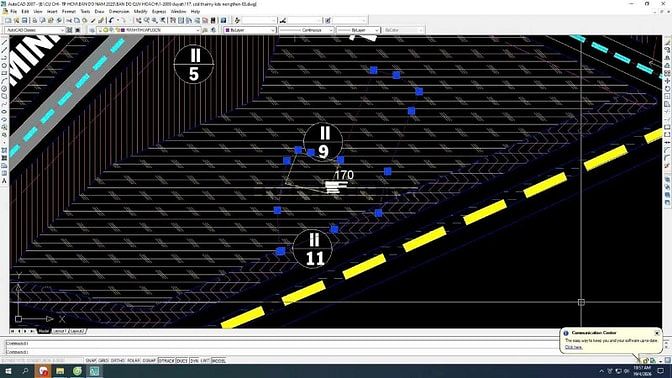
Task: Open the AutoCAD Classic workspace dropdown
Action: (x=35, y=30)
